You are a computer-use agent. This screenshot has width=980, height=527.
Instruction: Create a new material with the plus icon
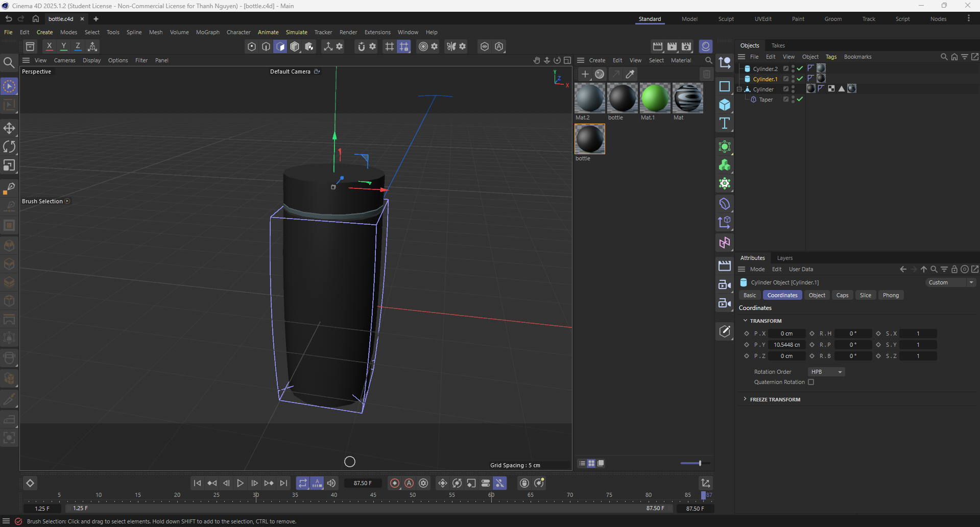584,74
